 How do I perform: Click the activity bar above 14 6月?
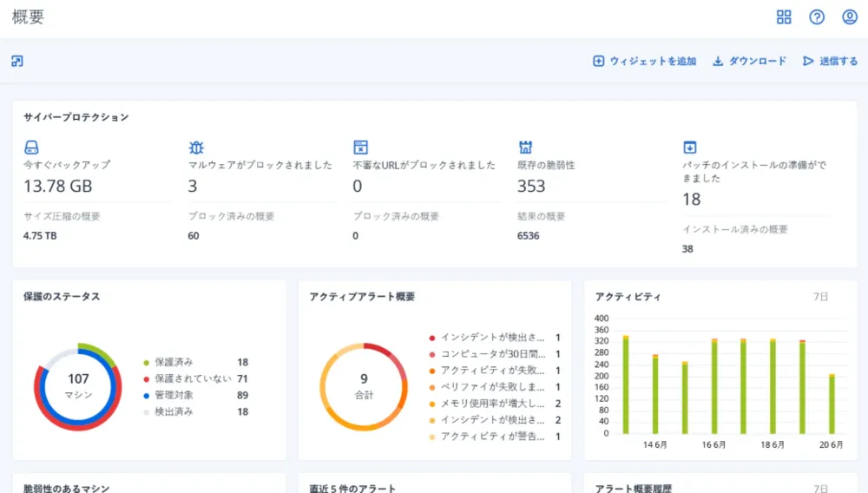pos(655,394)
